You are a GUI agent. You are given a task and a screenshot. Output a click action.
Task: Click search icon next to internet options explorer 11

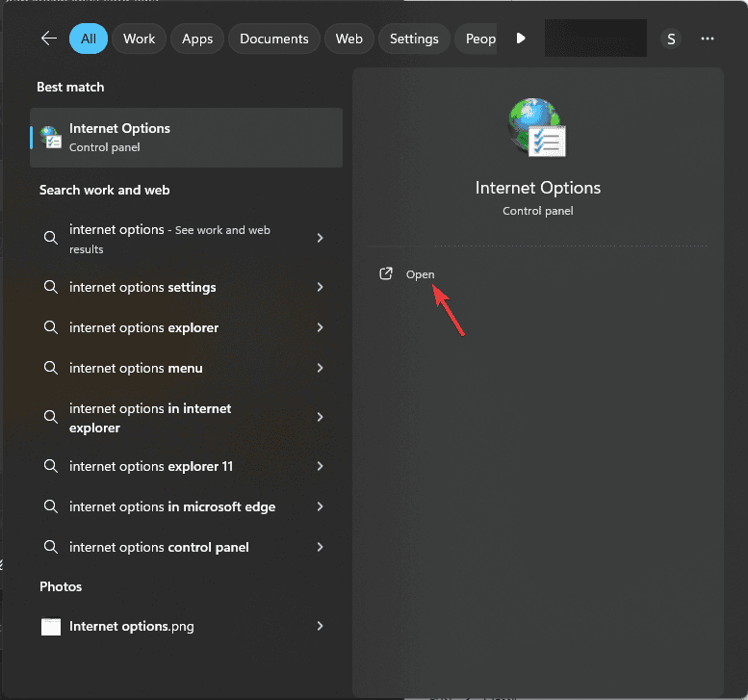point(51,466)
